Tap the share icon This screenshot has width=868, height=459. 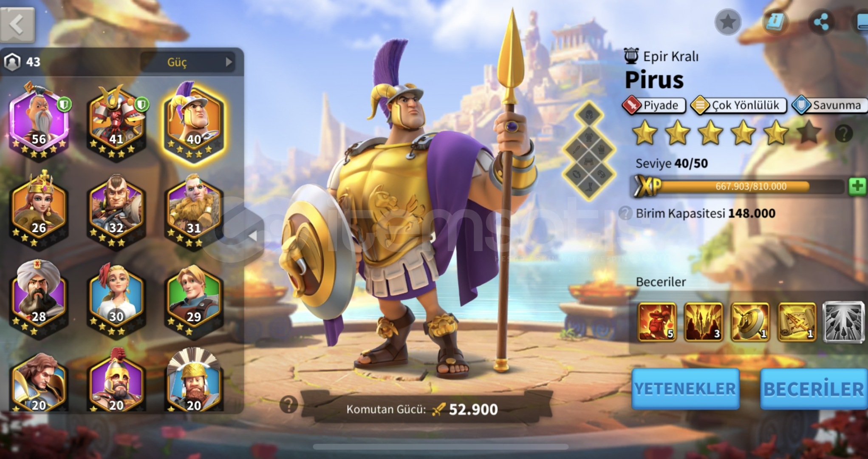click(821, 22)
